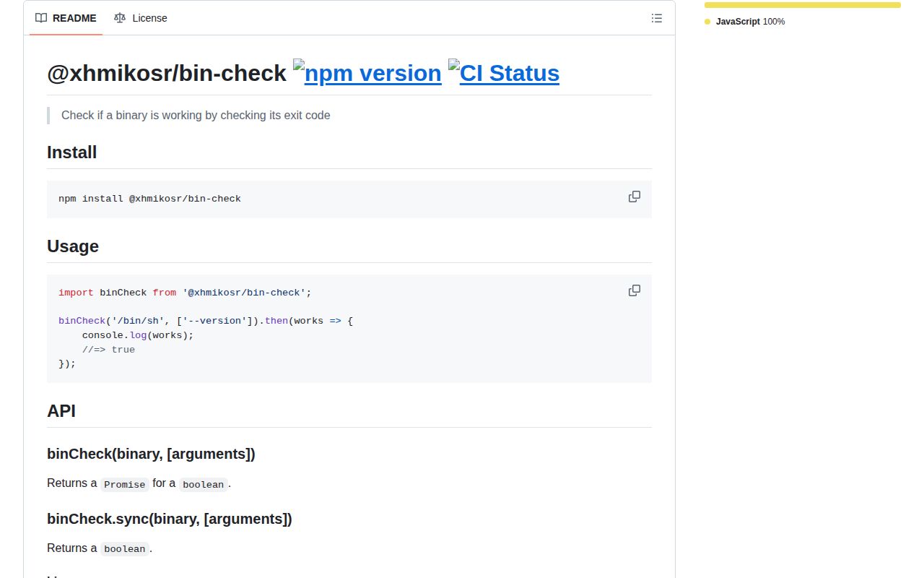Click the binCheck(binary, [arguments]) heading
Image resolution: width=924 pixels, height=578 pixels.
151,454
